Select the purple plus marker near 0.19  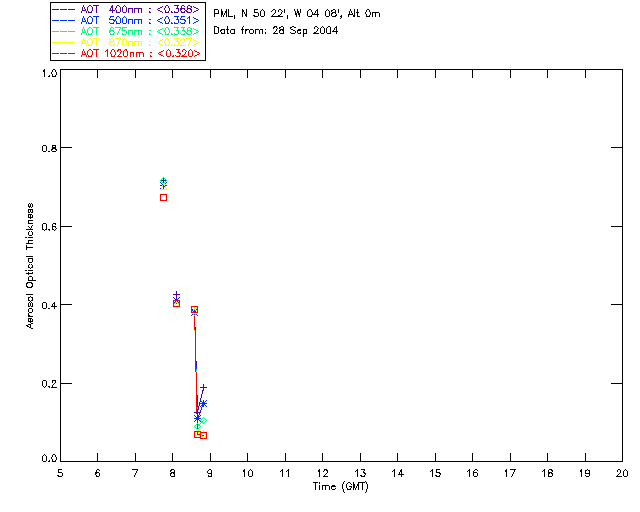pyautogui.click(x=203, y=387)
